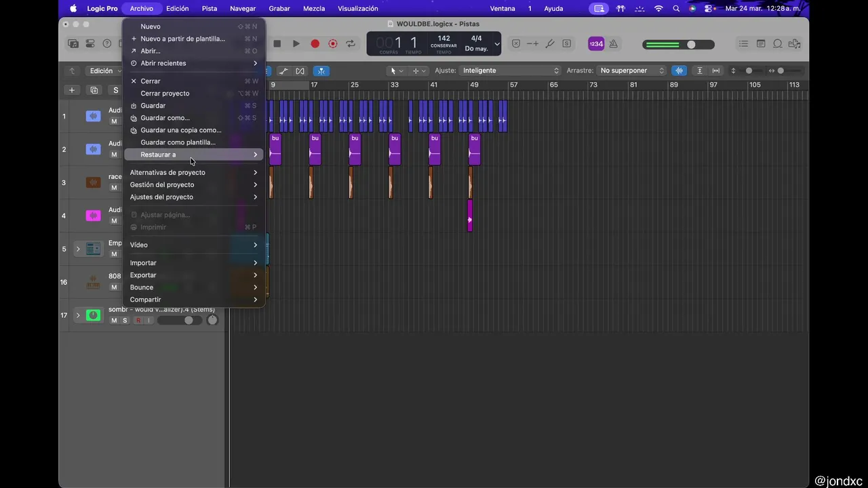Select the track 17 green stack icon

94,315
